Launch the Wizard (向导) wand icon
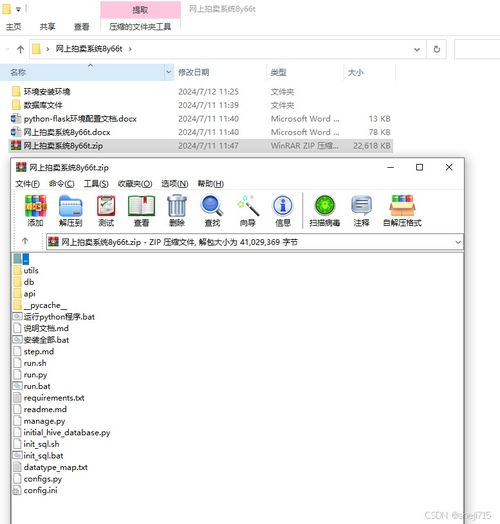Screen dimensions: 500x524 pyautogui.click(x=248, y=211)
